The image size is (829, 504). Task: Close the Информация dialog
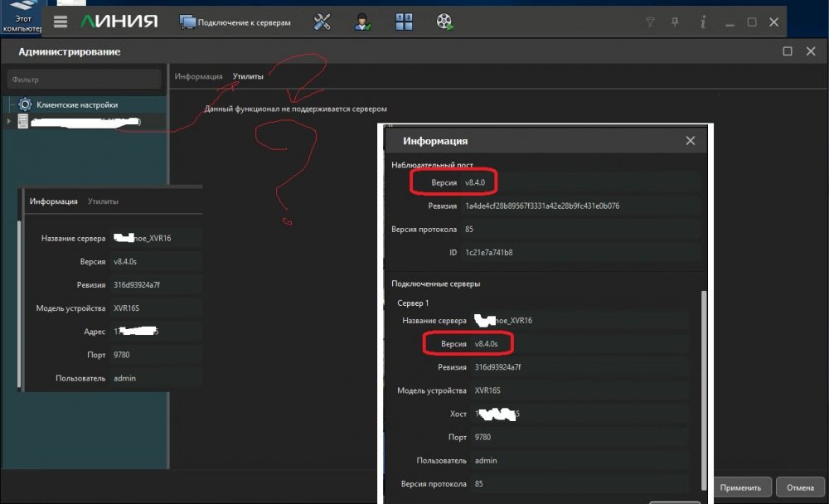(x=690, y=141)
